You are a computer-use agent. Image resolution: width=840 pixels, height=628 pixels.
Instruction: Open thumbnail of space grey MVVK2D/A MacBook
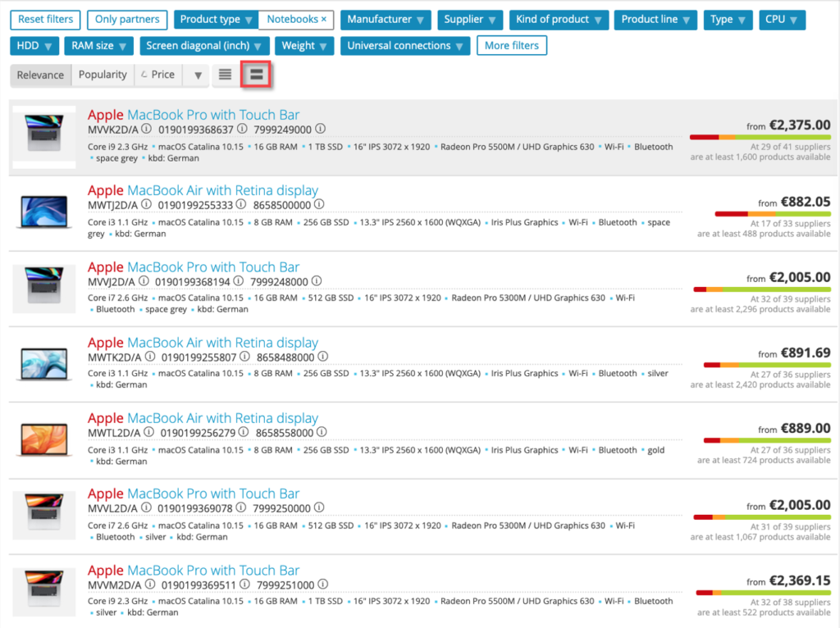(44, 137)
